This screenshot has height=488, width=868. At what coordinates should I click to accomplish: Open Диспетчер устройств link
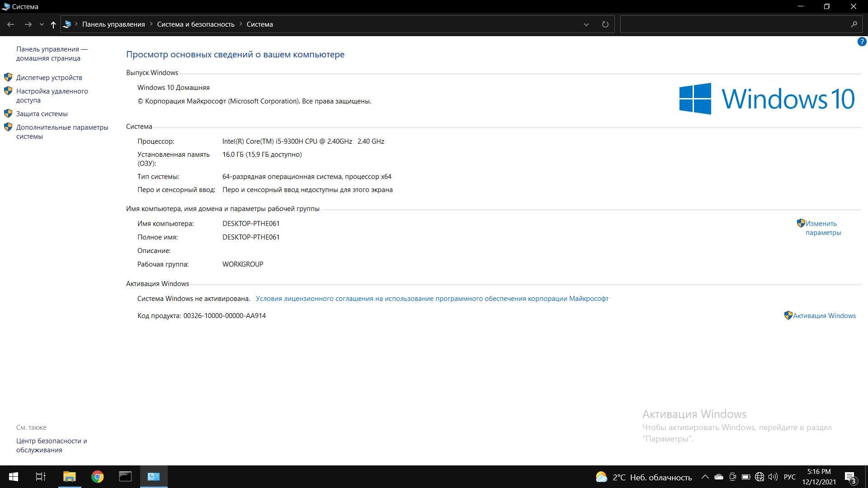point(49,78)
